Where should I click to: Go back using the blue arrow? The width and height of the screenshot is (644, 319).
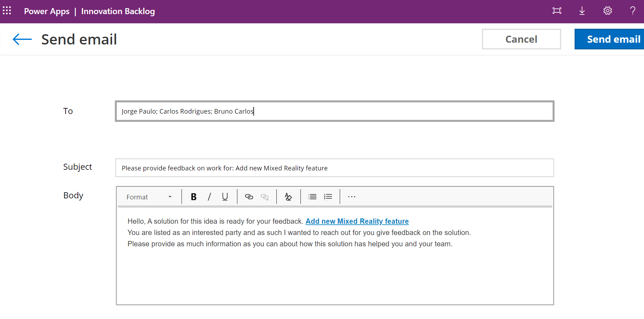[22, 39]
